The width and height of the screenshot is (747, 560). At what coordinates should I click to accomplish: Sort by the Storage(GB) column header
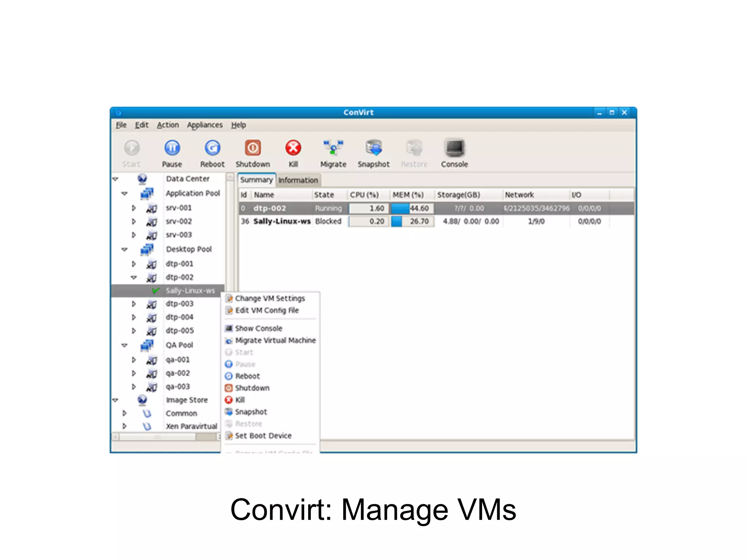pos(469,195)
